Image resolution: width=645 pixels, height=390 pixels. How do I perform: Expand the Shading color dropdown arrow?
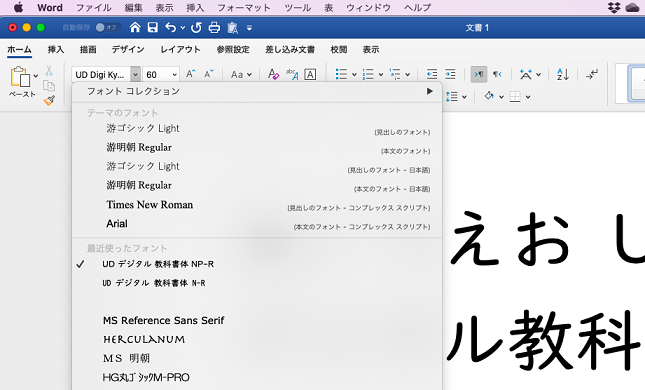point(501,97)
